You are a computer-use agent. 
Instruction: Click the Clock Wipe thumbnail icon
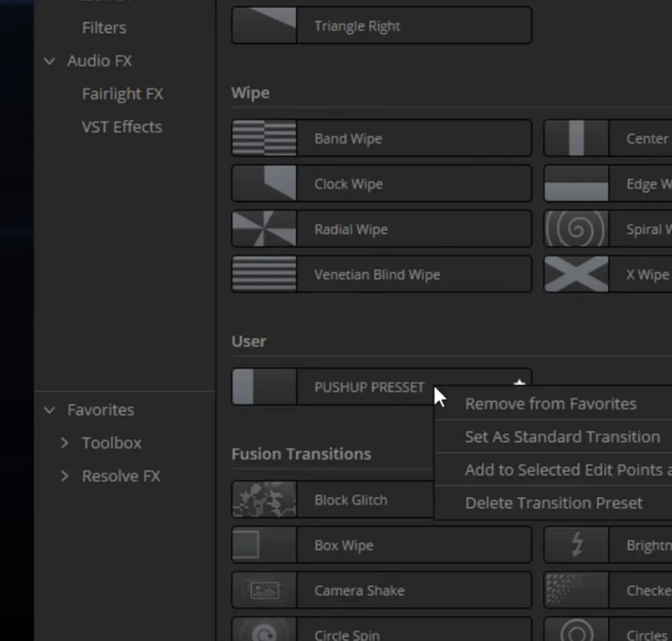(x=265, y=184)
